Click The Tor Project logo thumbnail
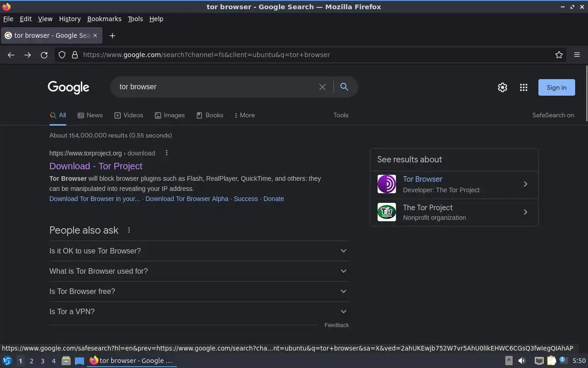 click(387, 212)
